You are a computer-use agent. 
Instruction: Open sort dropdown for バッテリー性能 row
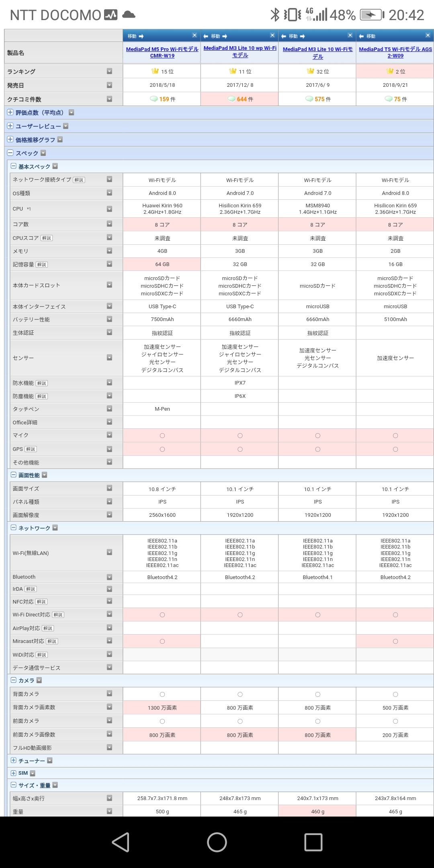coord(109,319)
